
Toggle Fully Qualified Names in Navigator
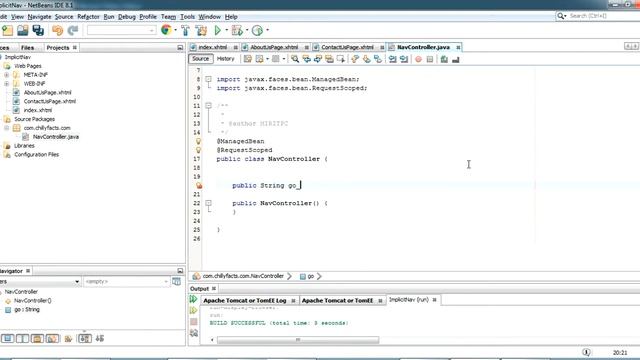68,338
